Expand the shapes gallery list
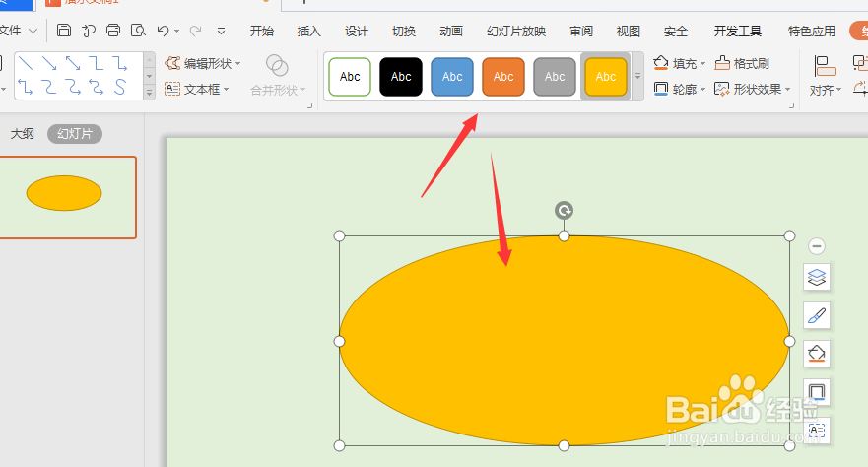 point(149,93)
